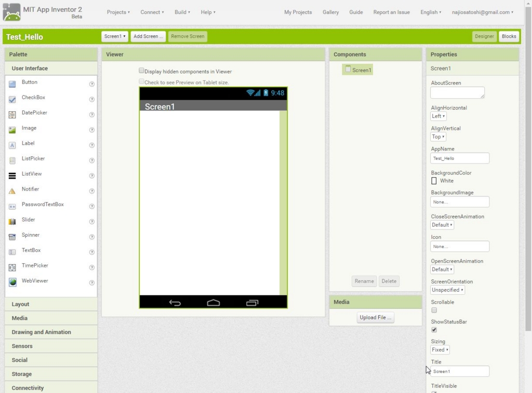Open the AlignHorizontal Left dropdown
Image resolution: width=532 pixels, height=393 pixels.
438,116
